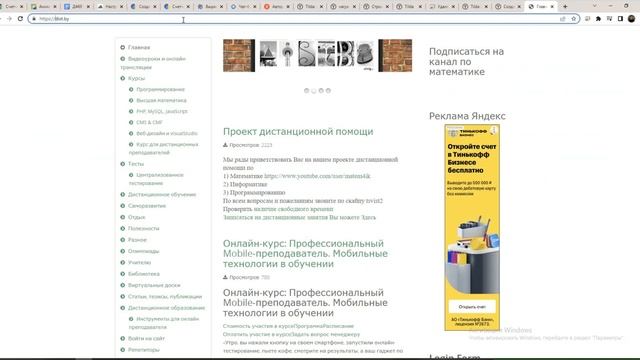Click Оплатить участие в курсе link
640x360 pixels.
pos(256,334)
